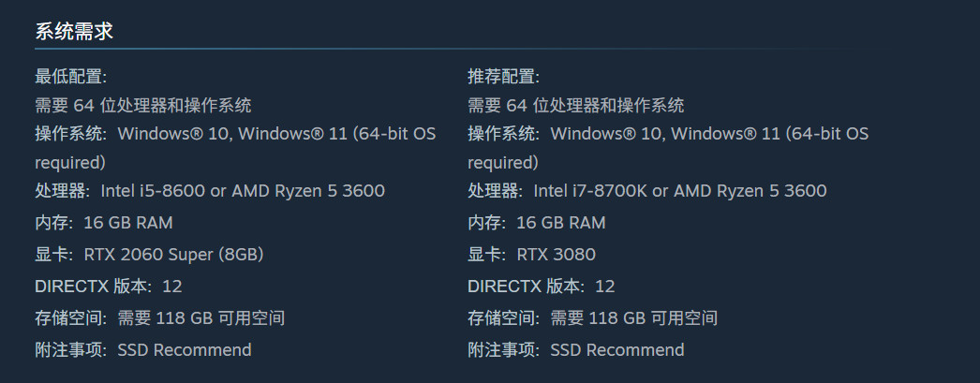Click the 系统需求 section heading

point(74,31)
